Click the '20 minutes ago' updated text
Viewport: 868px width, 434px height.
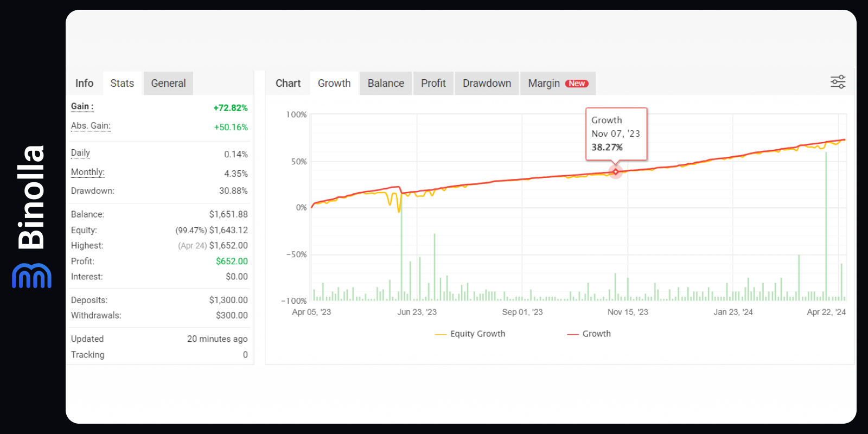click(x=218, y=339)
